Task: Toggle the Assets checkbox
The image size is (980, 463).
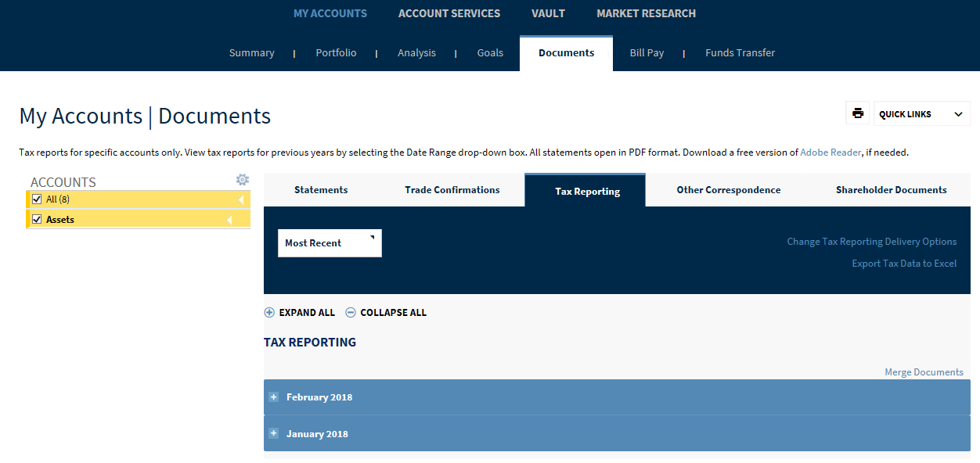Action: pyautogui.click(x=37, y=220)
